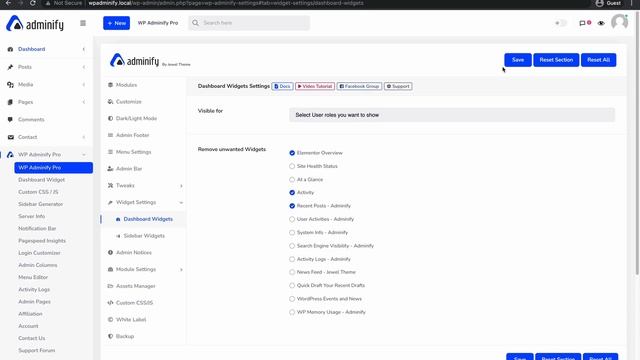The image size is (640, 360).
Task: Check Site Health Status widget
Action: pos(292,166)
